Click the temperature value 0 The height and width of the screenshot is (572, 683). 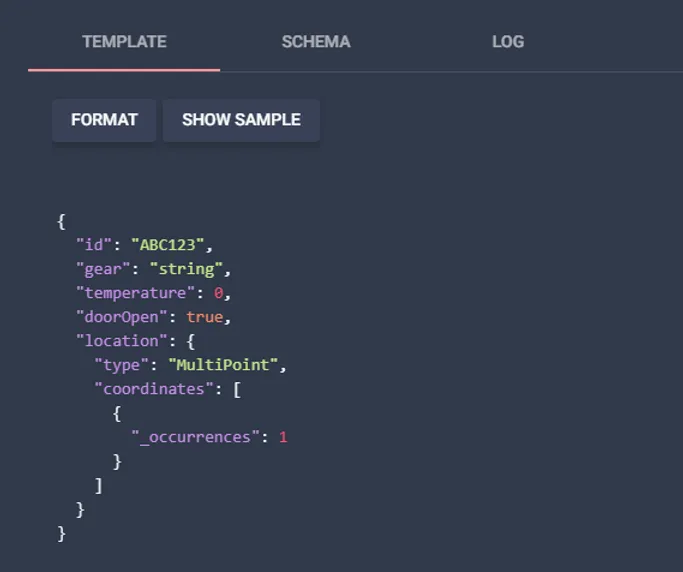pyautogui.click(x=218, y=293)
